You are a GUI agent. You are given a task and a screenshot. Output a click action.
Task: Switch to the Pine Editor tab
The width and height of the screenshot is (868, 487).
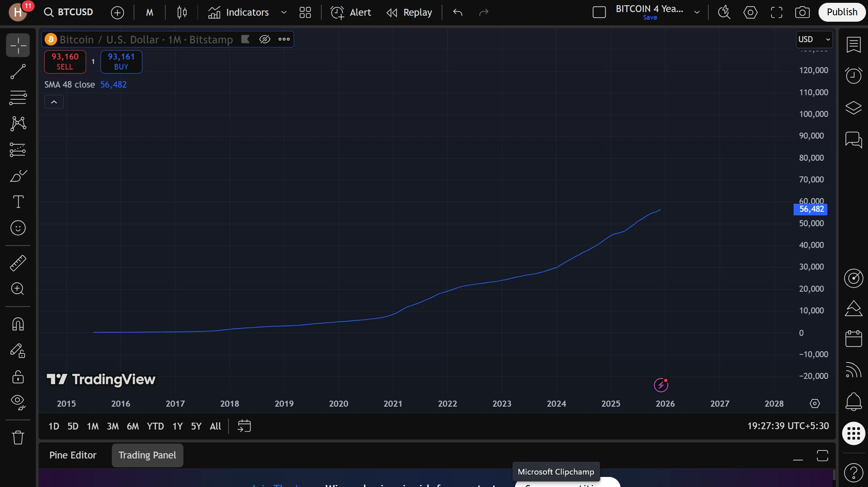point(72,455)
